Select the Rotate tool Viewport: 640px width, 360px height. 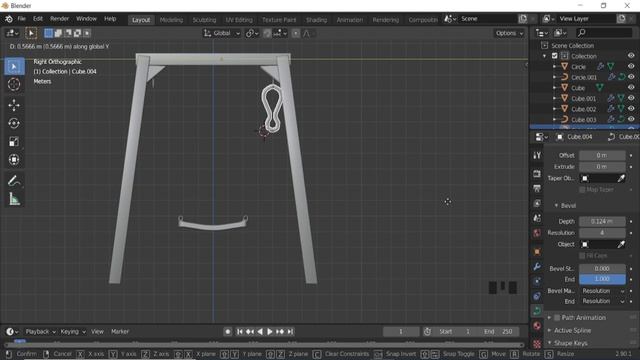coord(14,123)
